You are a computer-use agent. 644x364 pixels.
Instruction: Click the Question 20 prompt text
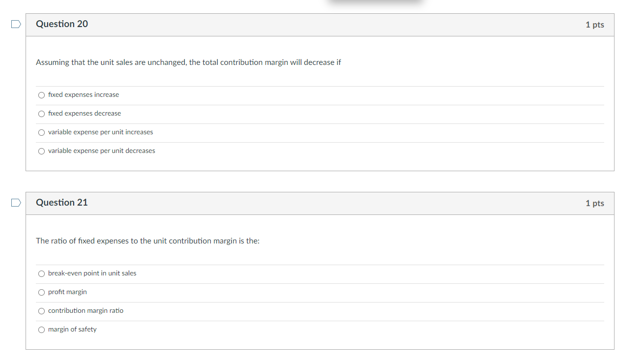click(x=189, y=62)
